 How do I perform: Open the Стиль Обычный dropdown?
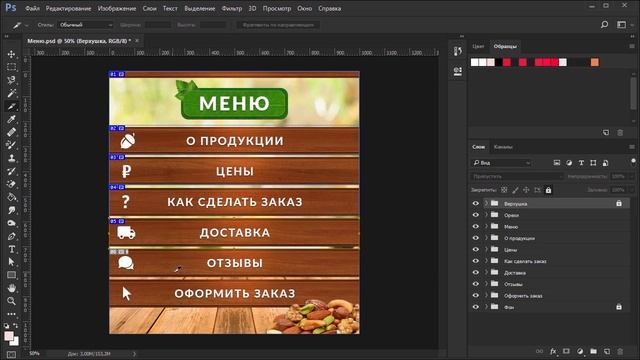[x=85, y=25]
